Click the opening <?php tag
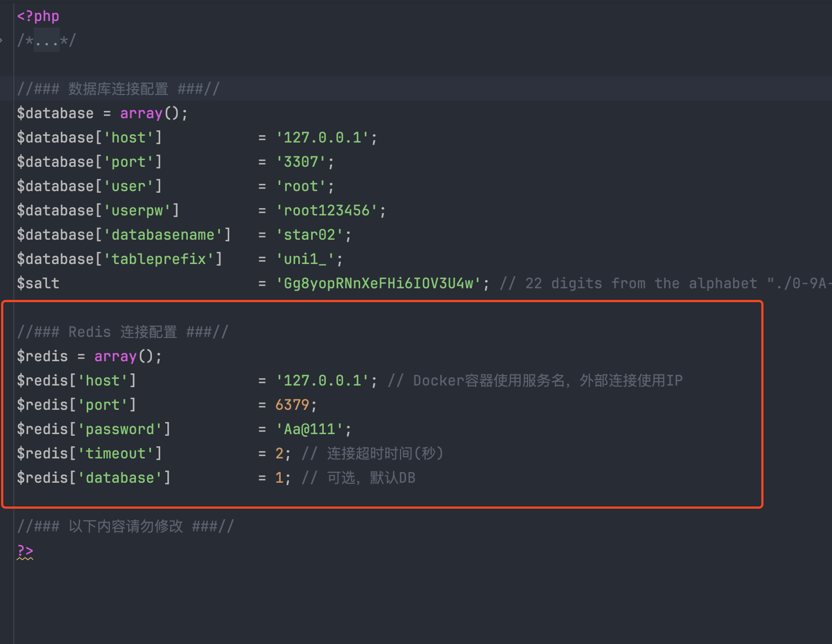This screenshot has height=644, width=832. click(x=38, y=16)
